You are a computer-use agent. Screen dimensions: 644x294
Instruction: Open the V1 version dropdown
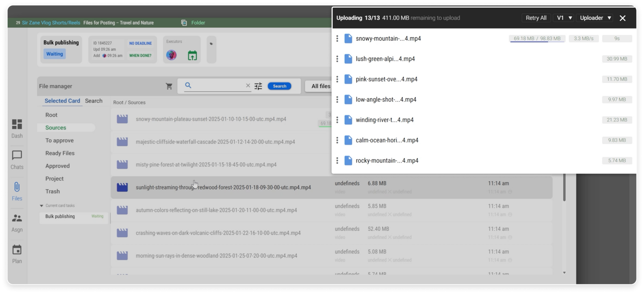pyautogui.click(x=563, y=18)
